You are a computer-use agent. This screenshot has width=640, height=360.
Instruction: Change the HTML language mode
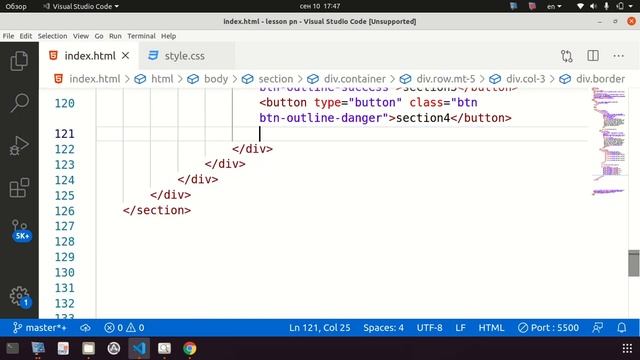coord(491,328)
